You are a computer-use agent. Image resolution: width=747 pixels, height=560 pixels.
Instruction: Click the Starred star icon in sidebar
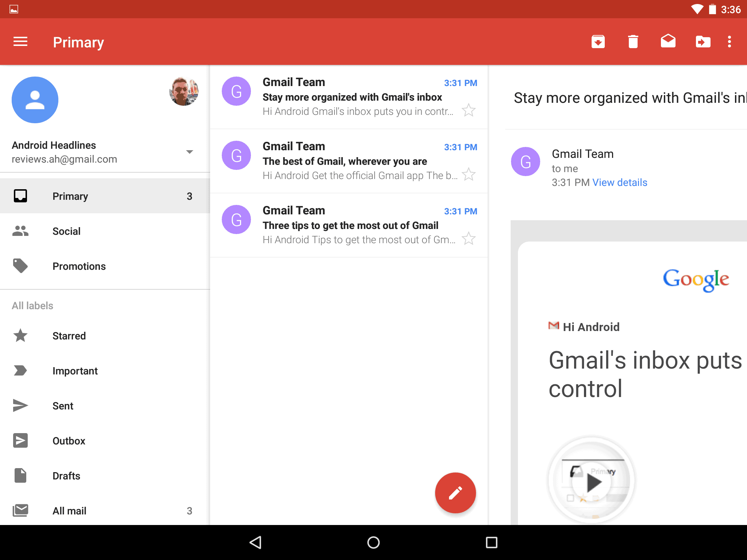(20, 335)
